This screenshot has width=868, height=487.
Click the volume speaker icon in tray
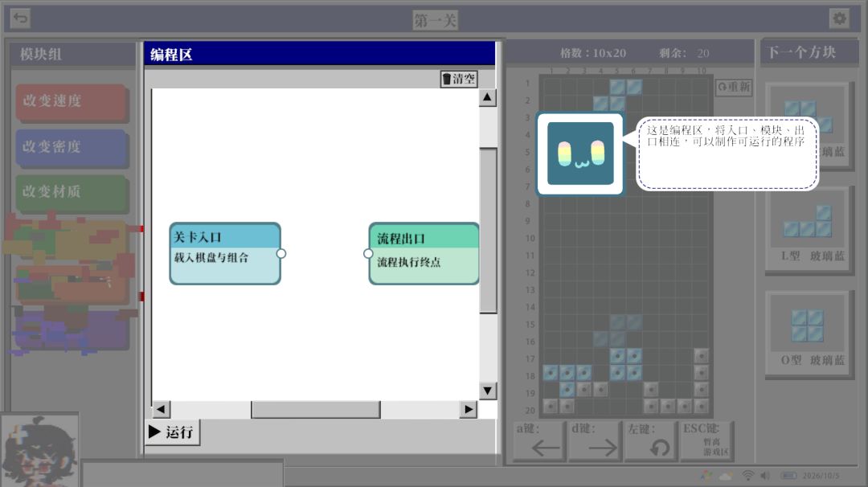766,476
